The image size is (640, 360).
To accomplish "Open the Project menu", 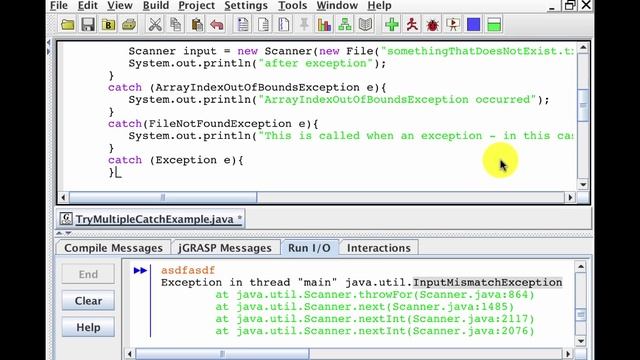I will (x=196, y=6).
